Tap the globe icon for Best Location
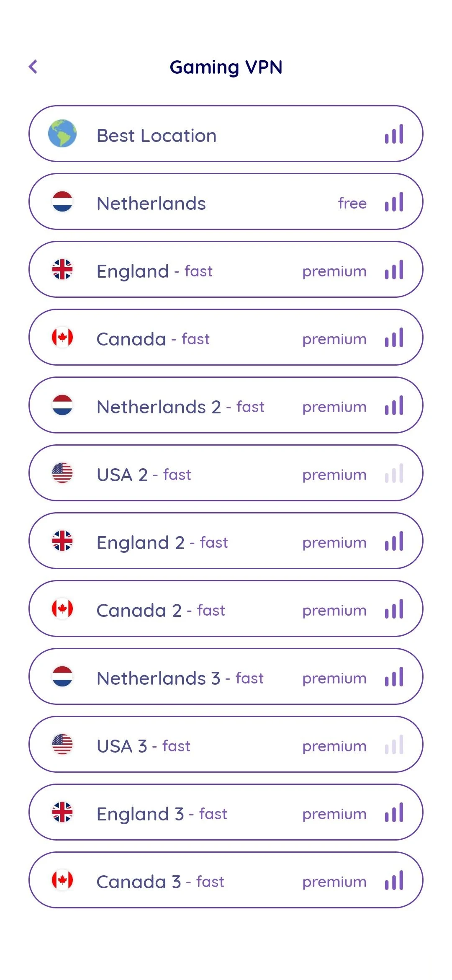The image size is (452, 980). 62,134
